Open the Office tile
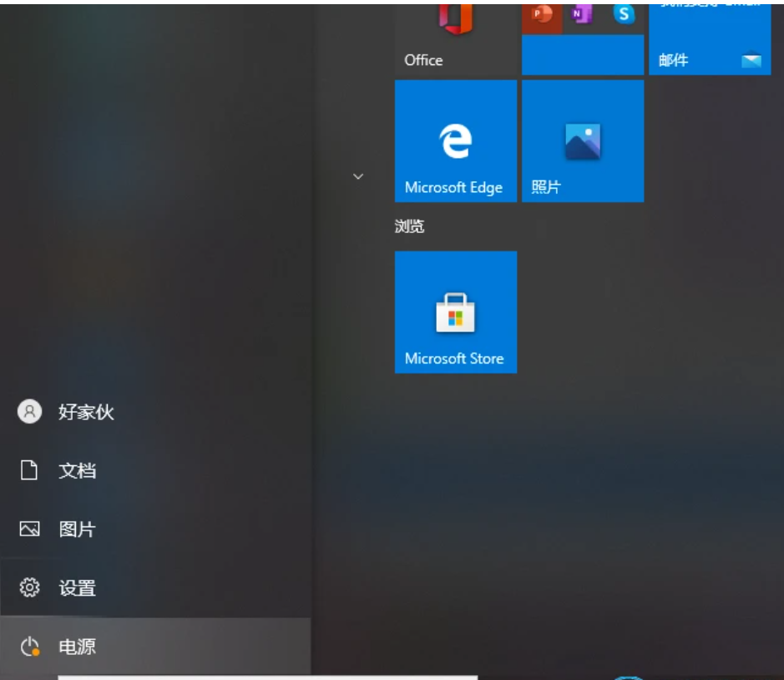 [456, 40]
